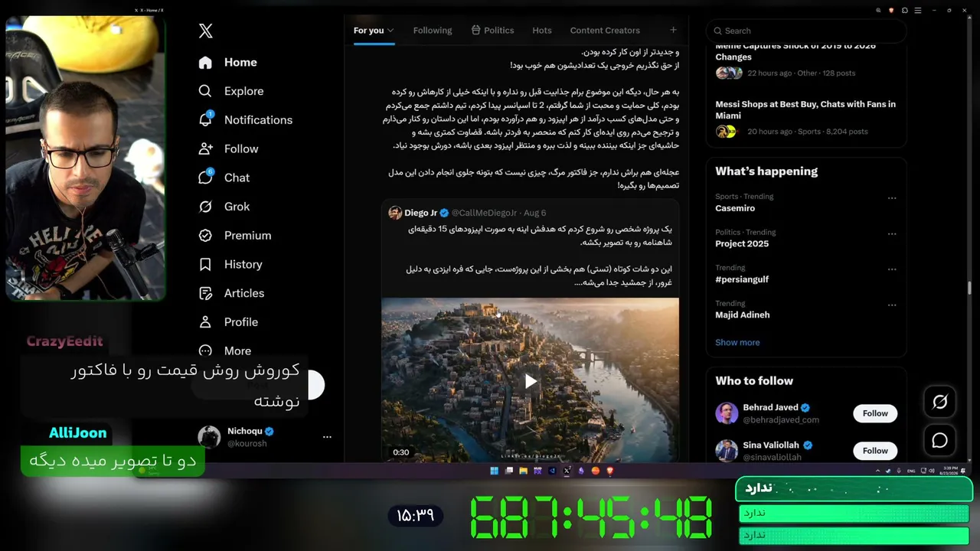The height and width of the screenshot is (551, 980).
Task: Click the floating Messages chat button
Action: pos(940,441)
